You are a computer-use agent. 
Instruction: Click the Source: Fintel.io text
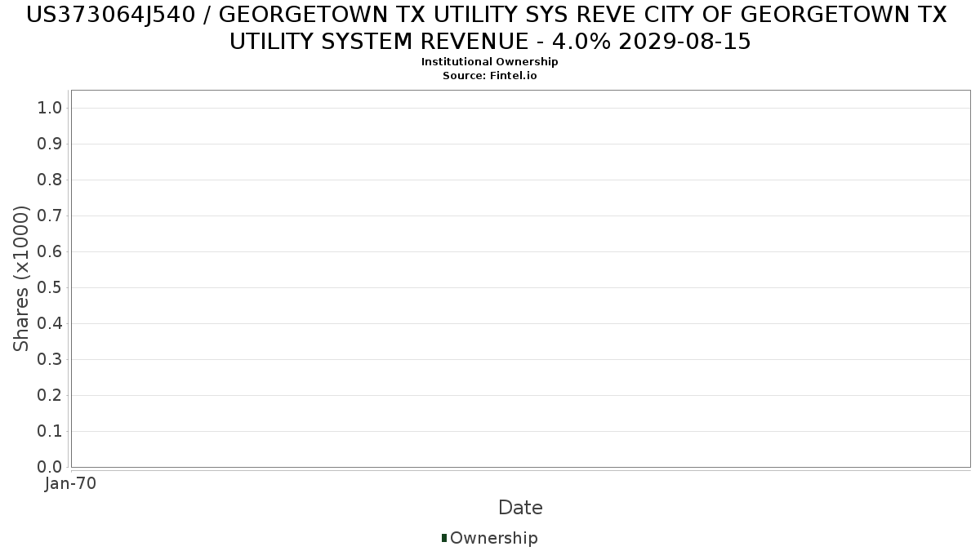(489, 75)
